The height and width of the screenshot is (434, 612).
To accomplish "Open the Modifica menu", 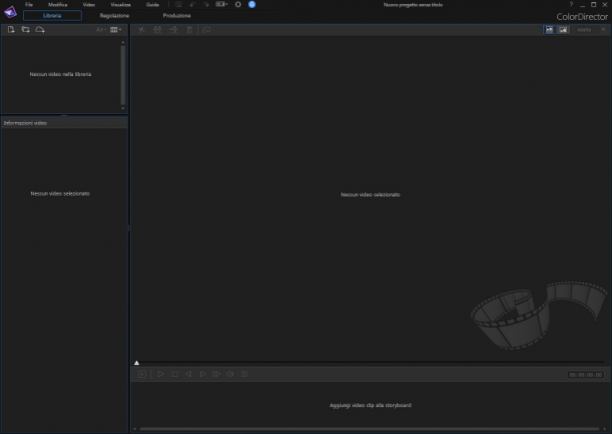I will click(58, 5).
